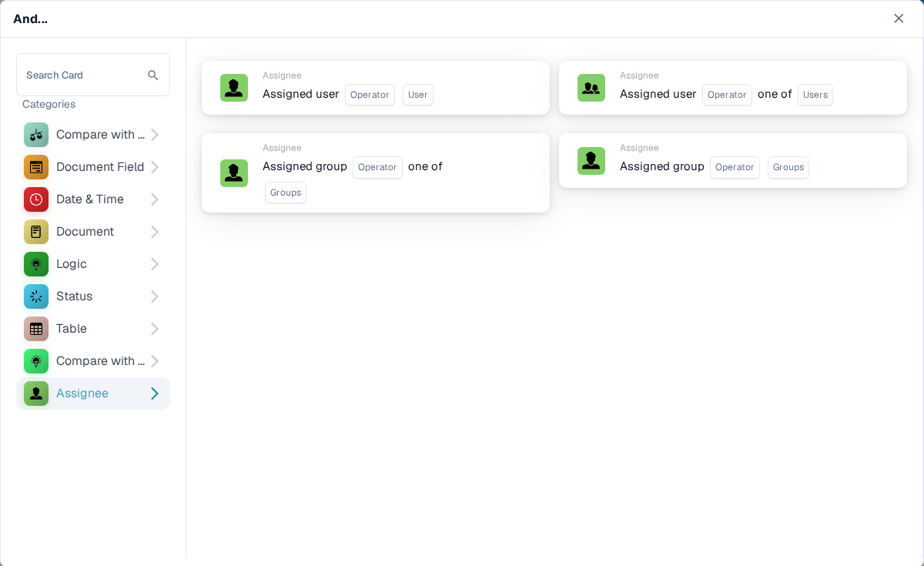This screenshot has height=566, width=924.
Task: Click the Groups chip right of Operator
Action: (788, 167)
